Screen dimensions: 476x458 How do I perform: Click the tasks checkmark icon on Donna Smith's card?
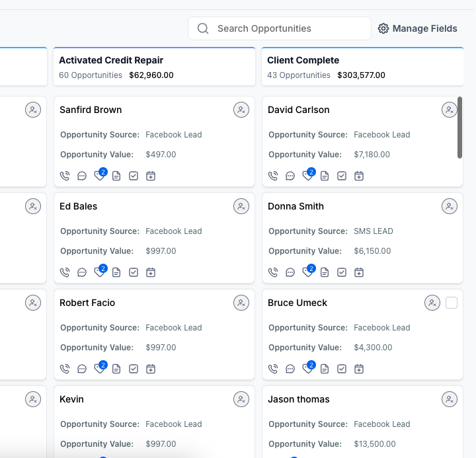342,272
